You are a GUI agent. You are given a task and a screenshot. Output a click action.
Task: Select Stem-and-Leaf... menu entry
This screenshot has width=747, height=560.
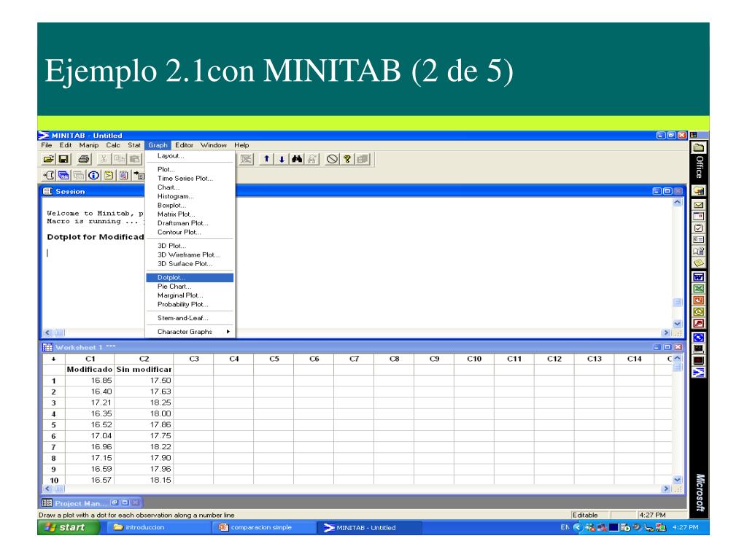[x=190, y=318]
